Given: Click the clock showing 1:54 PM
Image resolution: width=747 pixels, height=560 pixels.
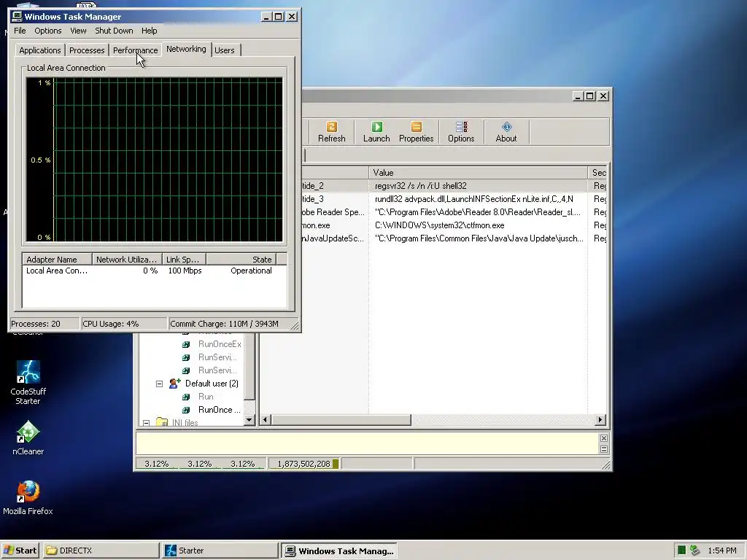Looking at the screenshot, I should click(722, 551).
